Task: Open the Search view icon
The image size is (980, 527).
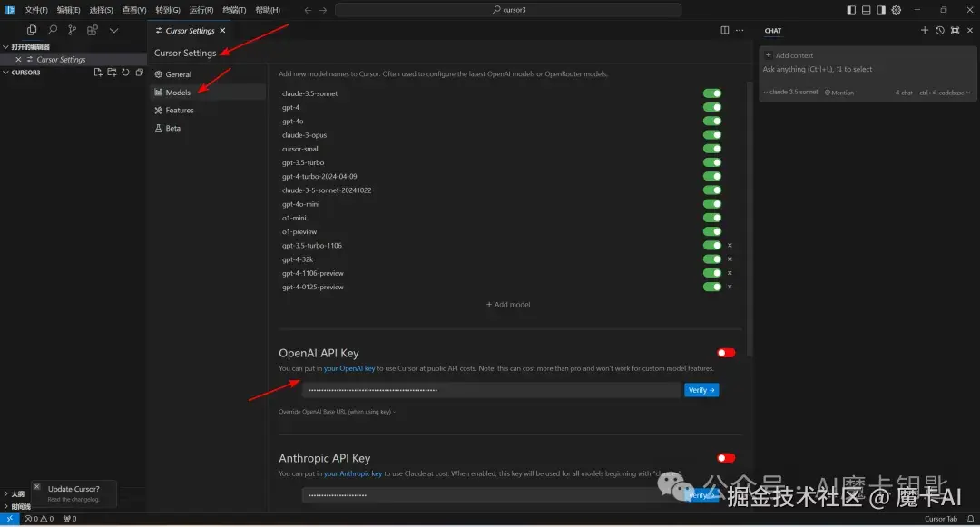Action: [x=53, y=30]
